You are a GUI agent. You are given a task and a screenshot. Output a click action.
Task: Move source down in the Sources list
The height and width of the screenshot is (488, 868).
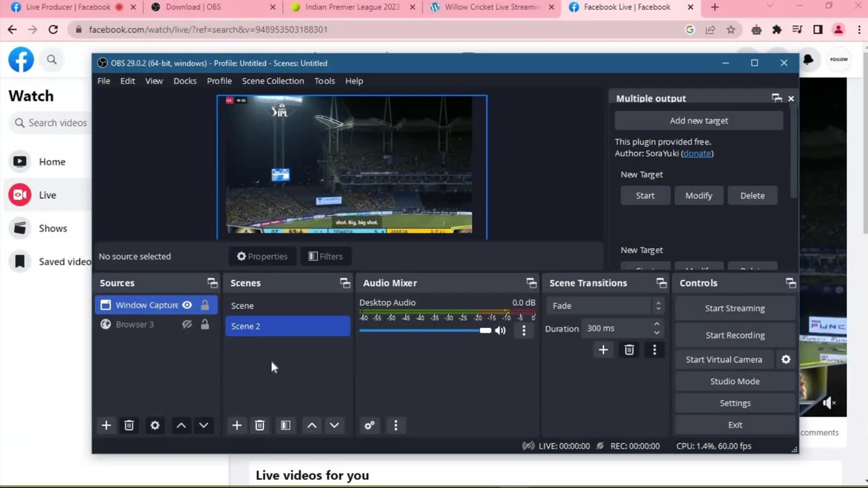(x=203, y=425)
